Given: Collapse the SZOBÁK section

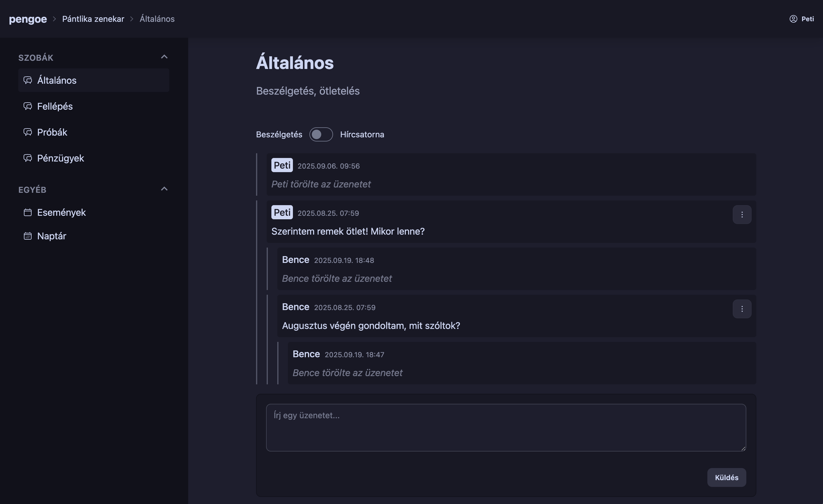Looking at the screenshot, I should [164, 56].
